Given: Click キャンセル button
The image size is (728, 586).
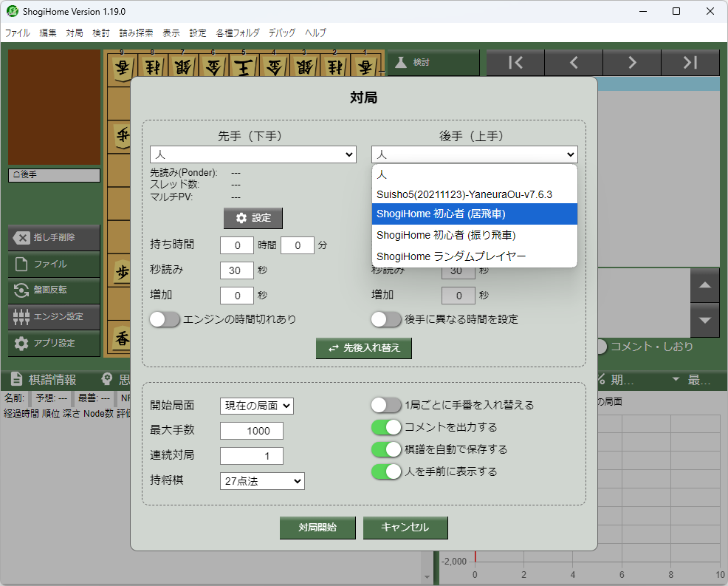Looking at the screenshot, I should click(405, 528).
